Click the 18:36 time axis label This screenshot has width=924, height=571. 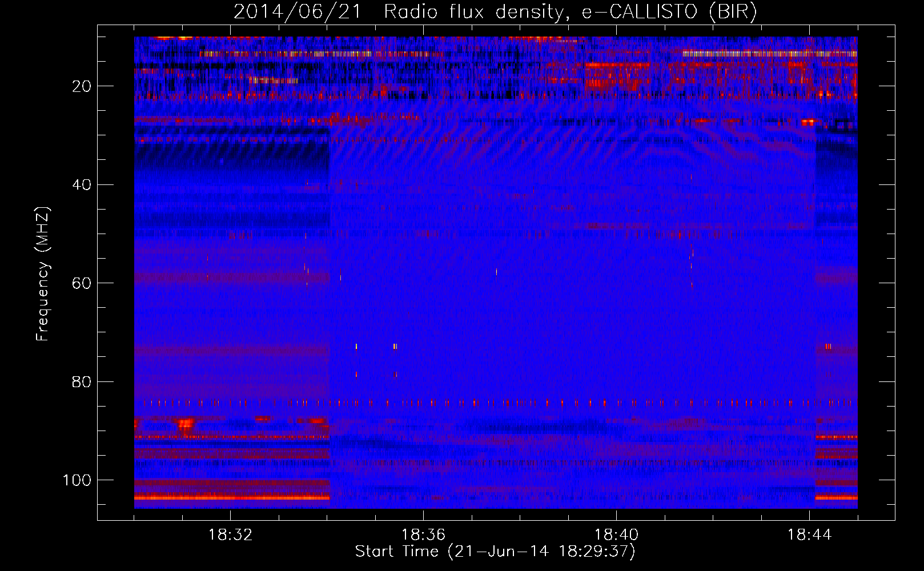coord(423,535)
